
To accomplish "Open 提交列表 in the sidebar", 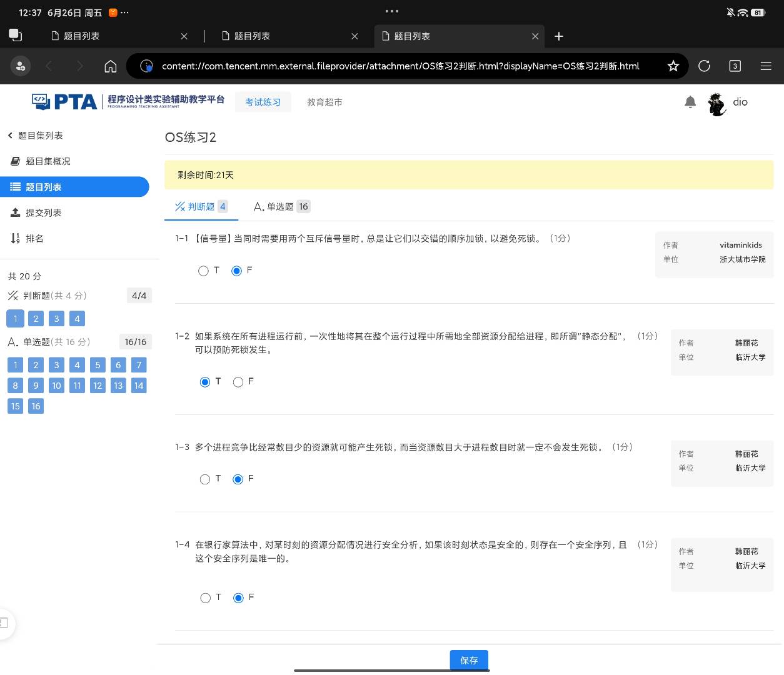I will [36, 213].
